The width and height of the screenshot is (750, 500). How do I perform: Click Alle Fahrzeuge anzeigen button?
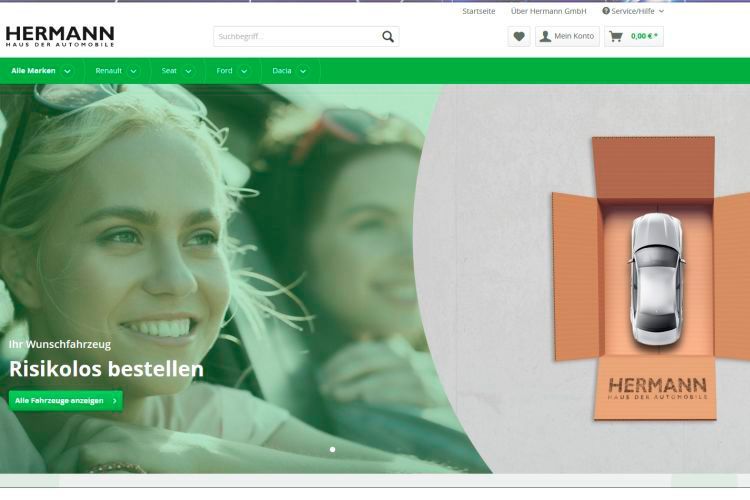coord(66,400)
